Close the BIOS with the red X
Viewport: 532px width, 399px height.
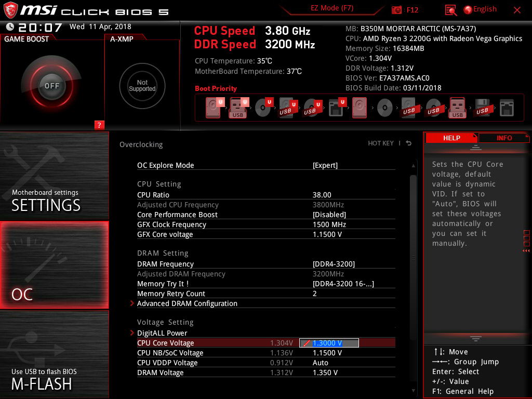517,10
